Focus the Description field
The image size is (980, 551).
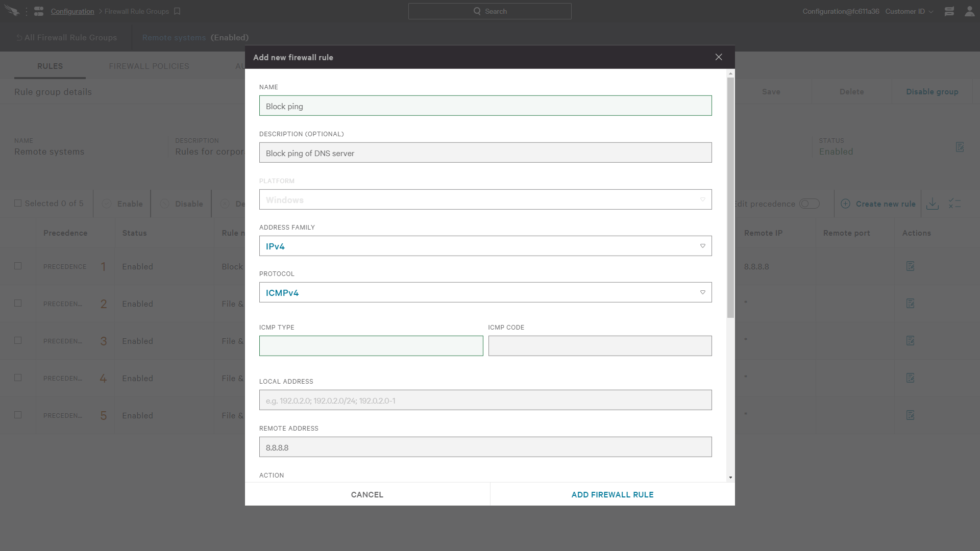coord(485,153)
